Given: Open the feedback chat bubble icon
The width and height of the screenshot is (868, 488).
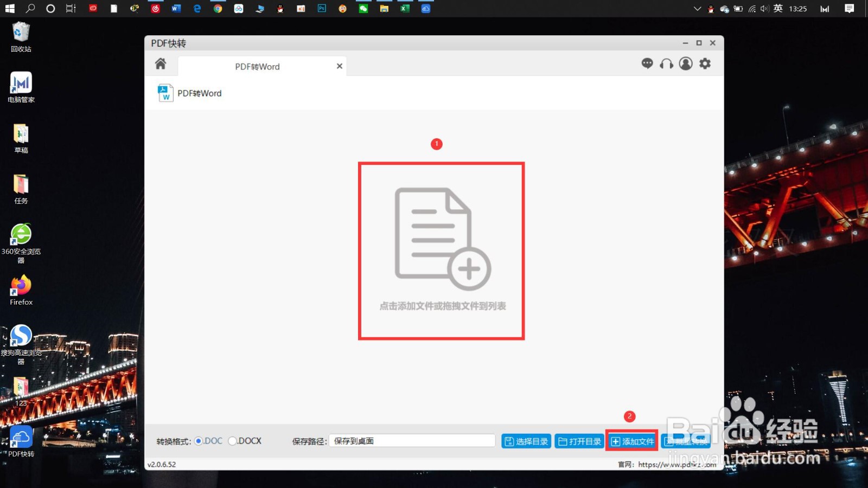Looking at the screenshot, I should click(647, 63).
